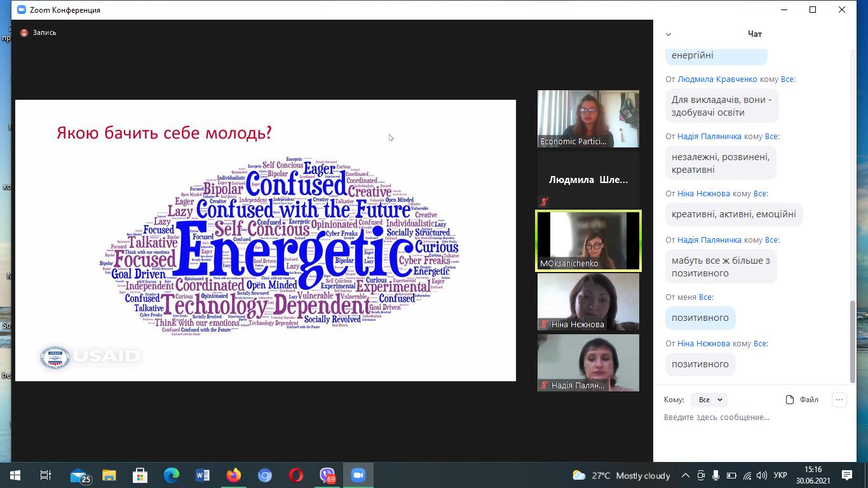Image resolution: width=868 pixels, height=488 pixels.
Task: Click the slide title 'Якою бачить себе молодь?'
Action: [x=164, y=133]
